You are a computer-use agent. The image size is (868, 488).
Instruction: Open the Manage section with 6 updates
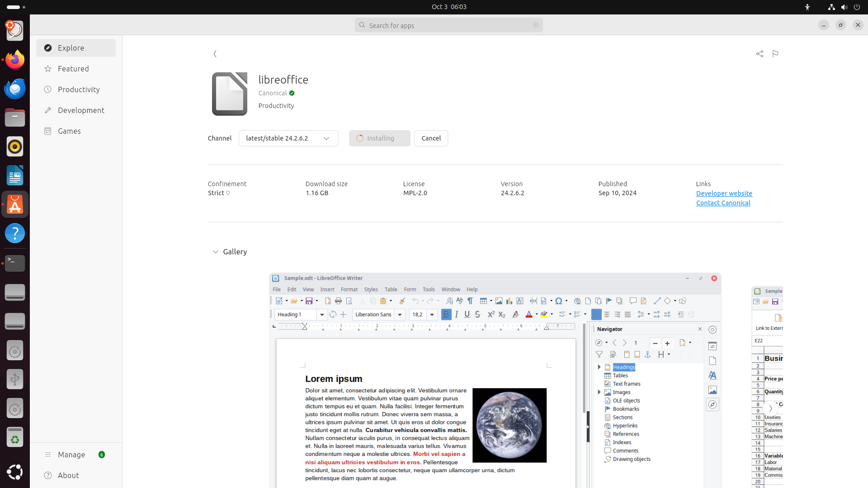click(76, 455)
